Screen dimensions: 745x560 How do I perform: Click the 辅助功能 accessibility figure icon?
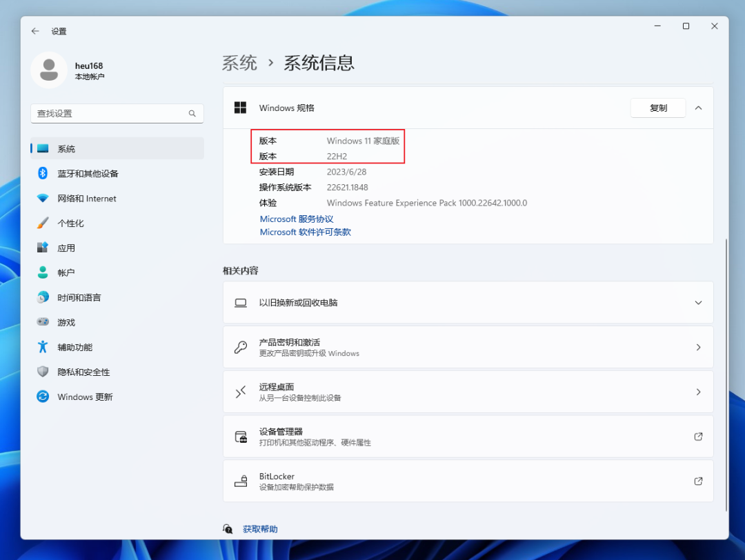[x=43, y=347]
